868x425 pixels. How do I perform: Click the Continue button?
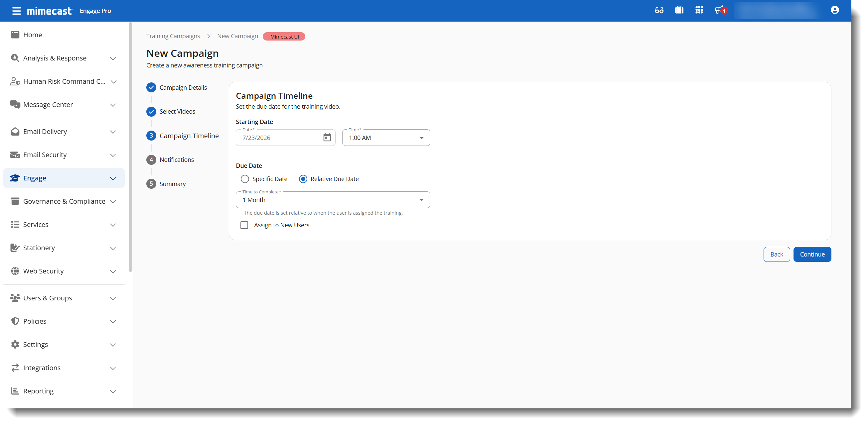[x=812, y=254]
